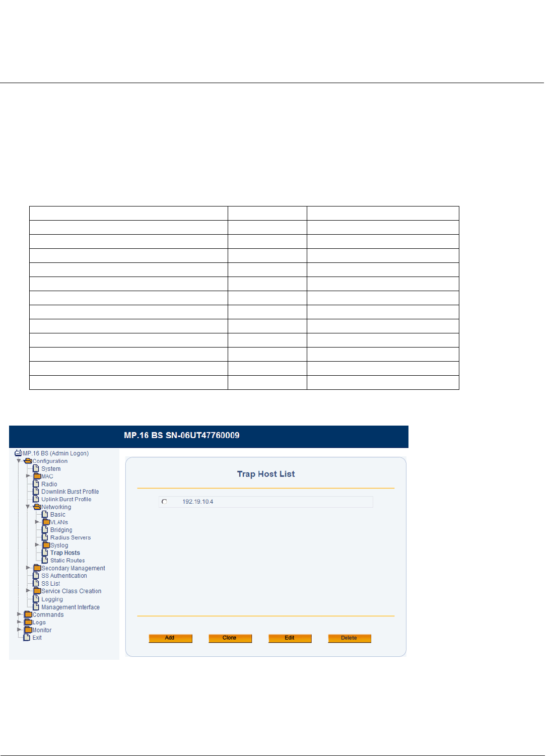Click the System page icon

(x=36, y=468)
